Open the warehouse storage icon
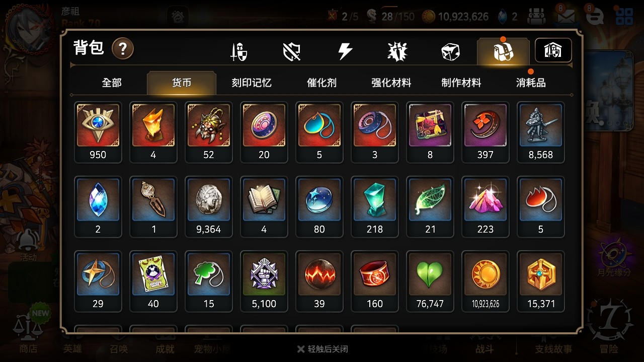 click(x=553, y=50)
